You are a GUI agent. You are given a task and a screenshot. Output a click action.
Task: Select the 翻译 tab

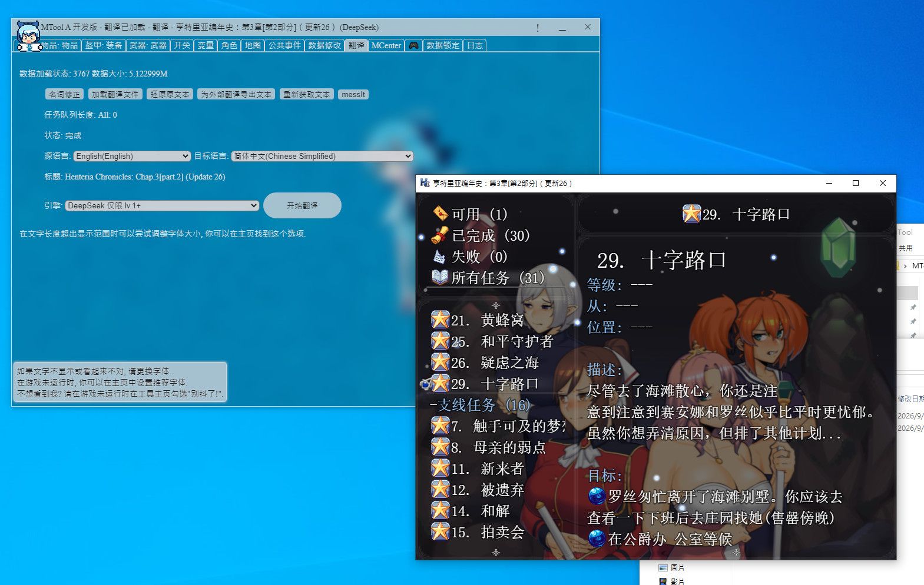pos(356,45)
